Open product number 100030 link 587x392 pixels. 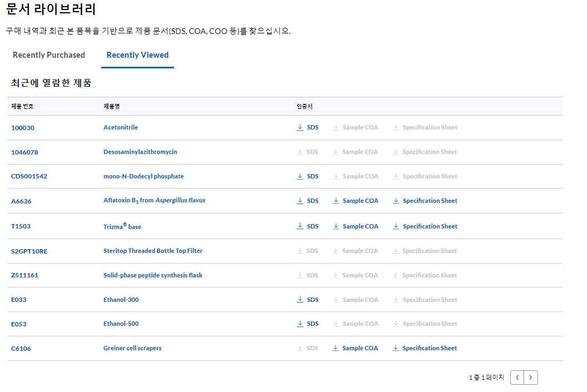(x=23, y=128)
